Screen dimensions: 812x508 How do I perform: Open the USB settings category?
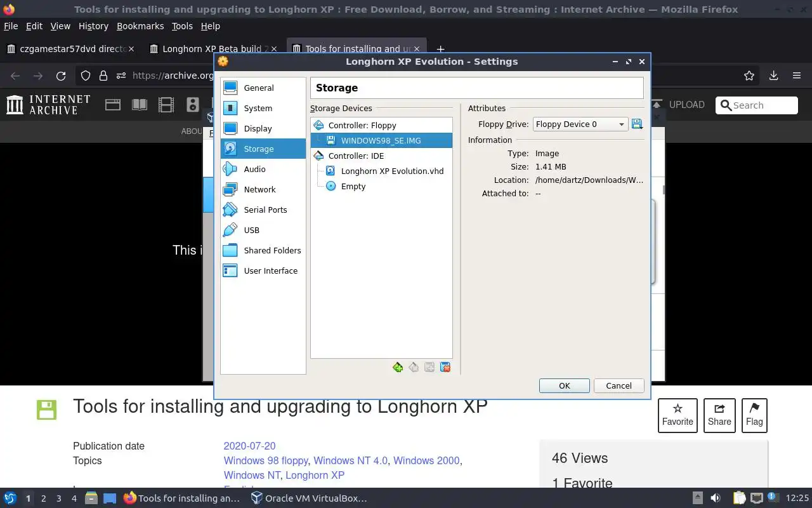[x=263, y=230]
